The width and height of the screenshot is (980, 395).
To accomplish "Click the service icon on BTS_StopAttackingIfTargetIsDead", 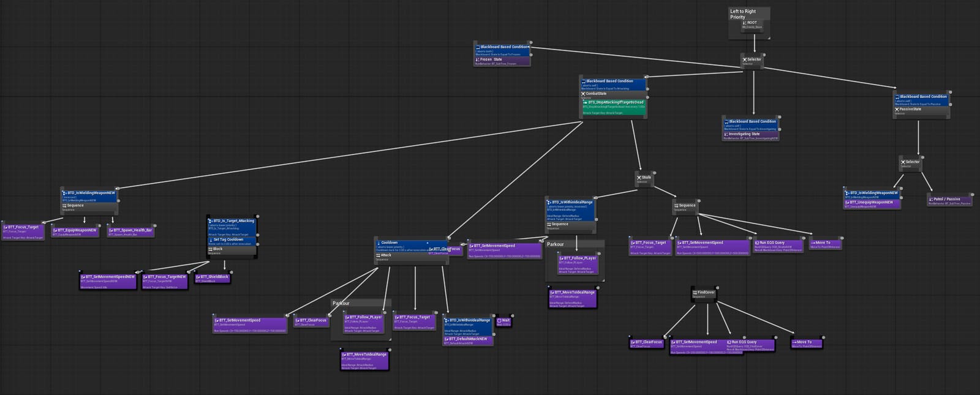I will [585, 102].
